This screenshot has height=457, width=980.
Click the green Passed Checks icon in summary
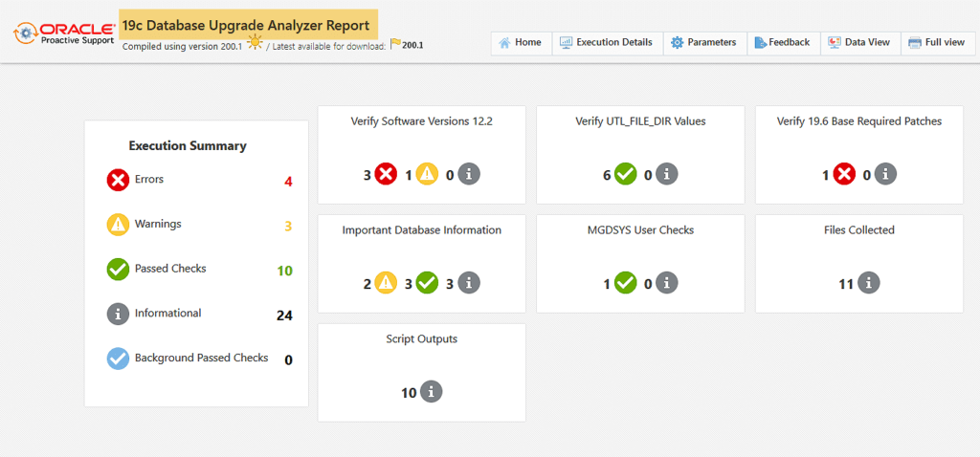click(x=118, y=270)
